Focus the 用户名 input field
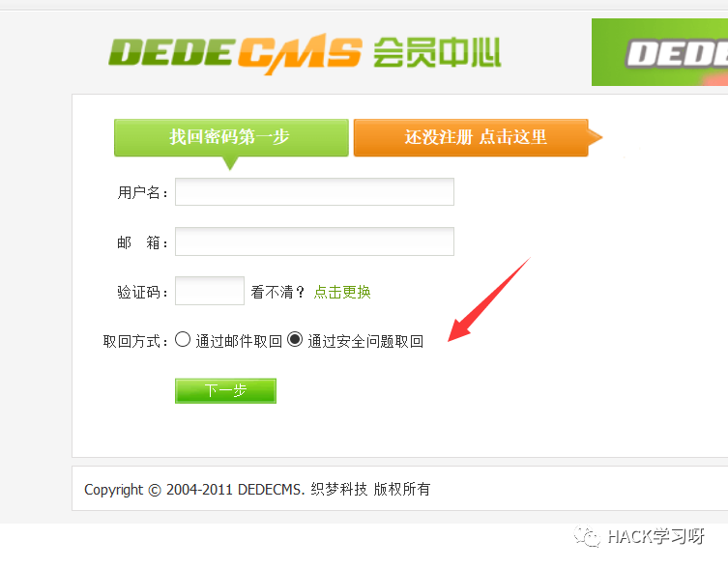Viewport: 728px width, 568px height. click(314, 191)
